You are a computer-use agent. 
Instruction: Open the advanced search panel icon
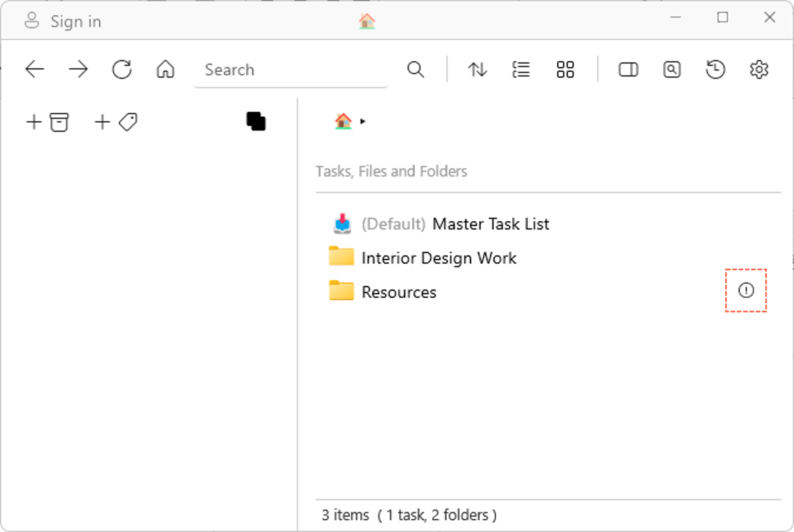coord(672,70)
